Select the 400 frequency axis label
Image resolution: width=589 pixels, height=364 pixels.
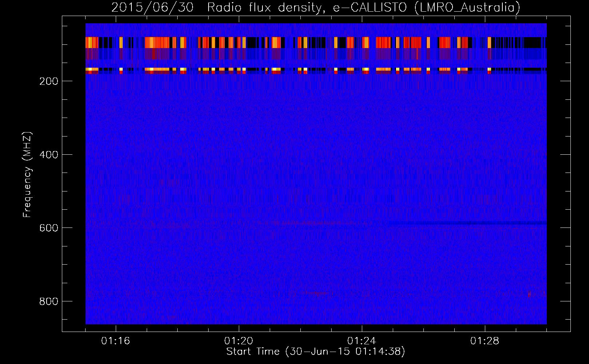pyautogui.click(x=48, y=155)
